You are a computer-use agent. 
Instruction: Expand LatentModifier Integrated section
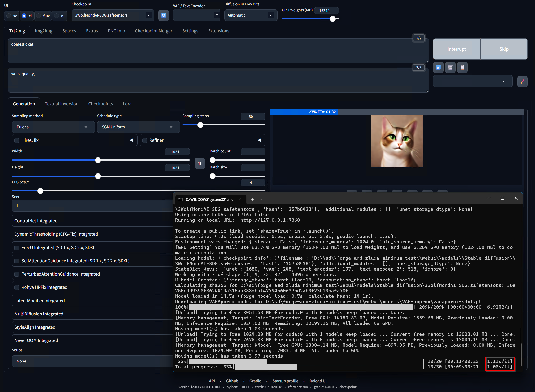(93, 301)
